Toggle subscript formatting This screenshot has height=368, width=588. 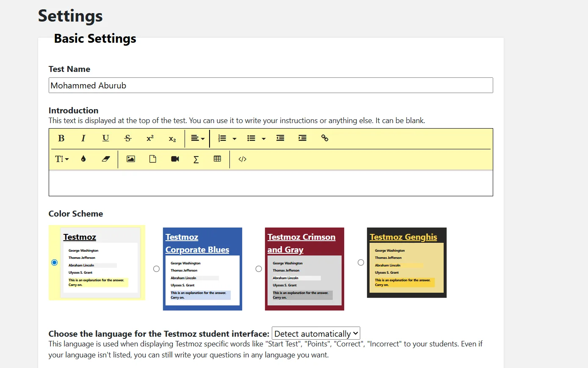coord(172,138)
